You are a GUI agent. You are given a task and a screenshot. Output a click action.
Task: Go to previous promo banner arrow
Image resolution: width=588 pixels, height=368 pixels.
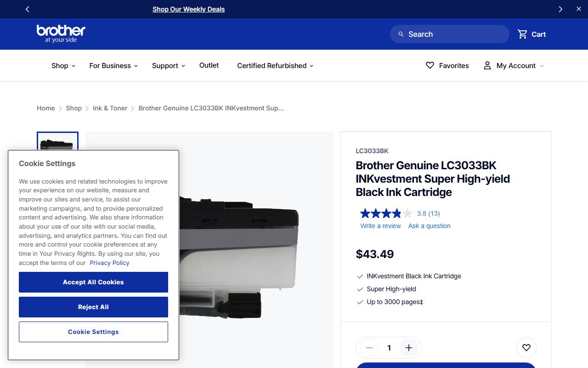28,9
